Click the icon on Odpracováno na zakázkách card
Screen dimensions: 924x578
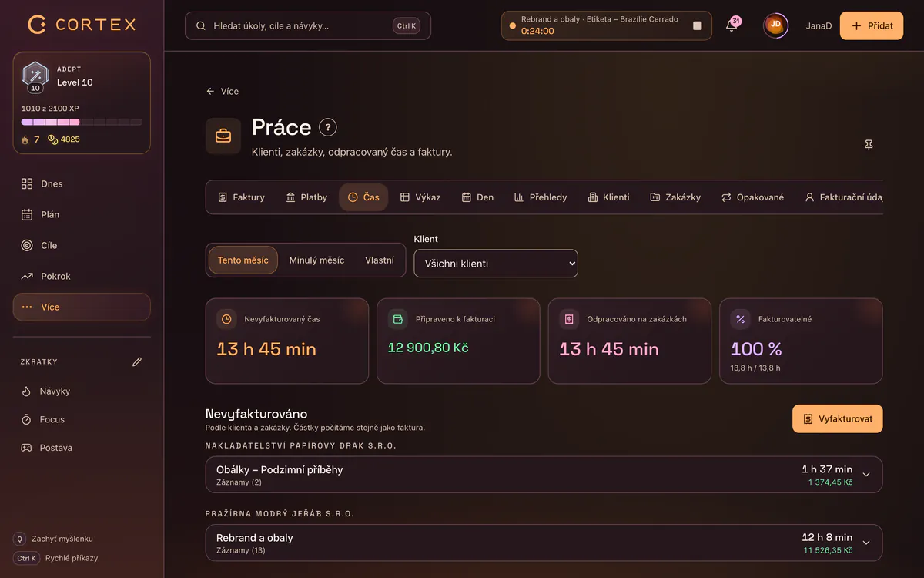click(569, 319)
